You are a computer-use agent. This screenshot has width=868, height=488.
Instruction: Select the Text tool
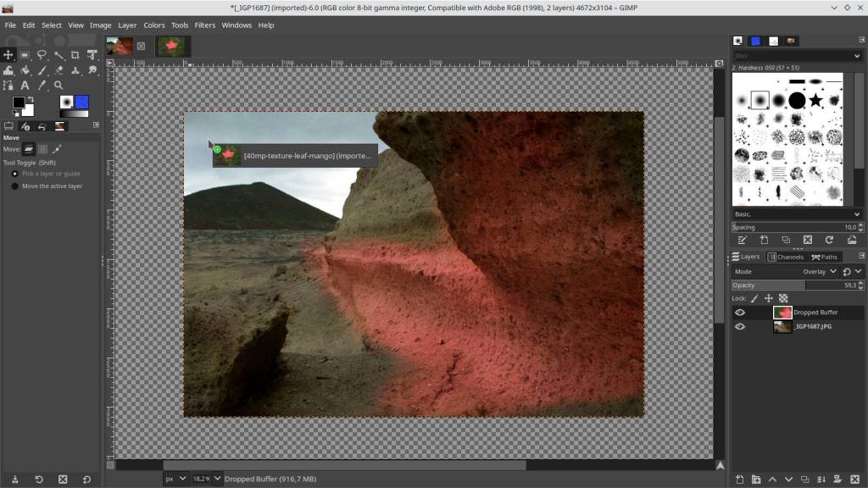25,86
